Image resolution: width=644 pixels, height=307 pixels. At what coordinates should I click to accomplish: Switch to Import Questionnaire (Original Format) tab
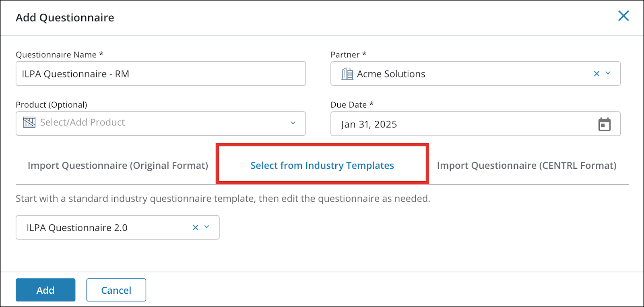[118, 166]
